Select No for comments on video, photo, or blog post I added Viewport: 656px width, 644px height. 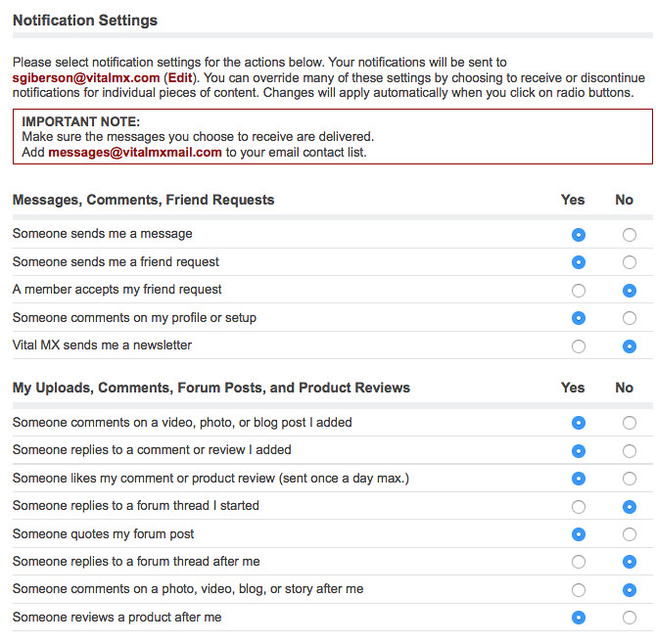[x=629, y=423]
